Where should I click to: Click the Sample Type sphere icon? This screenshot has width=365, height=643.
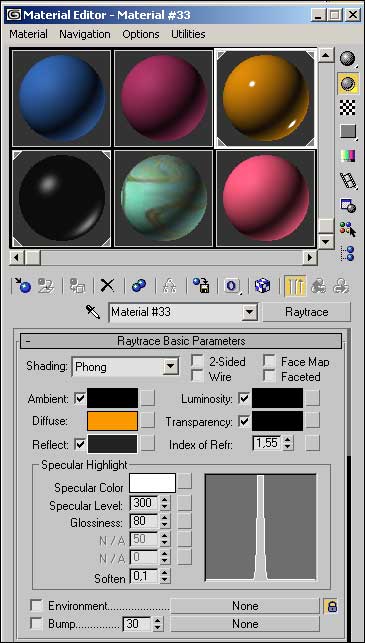[x=347, y=59]
